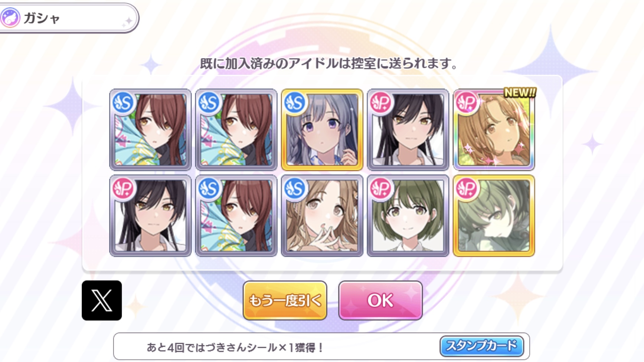Open the スタンプカード stamp card
644x362 pixels.
point(481,346)
